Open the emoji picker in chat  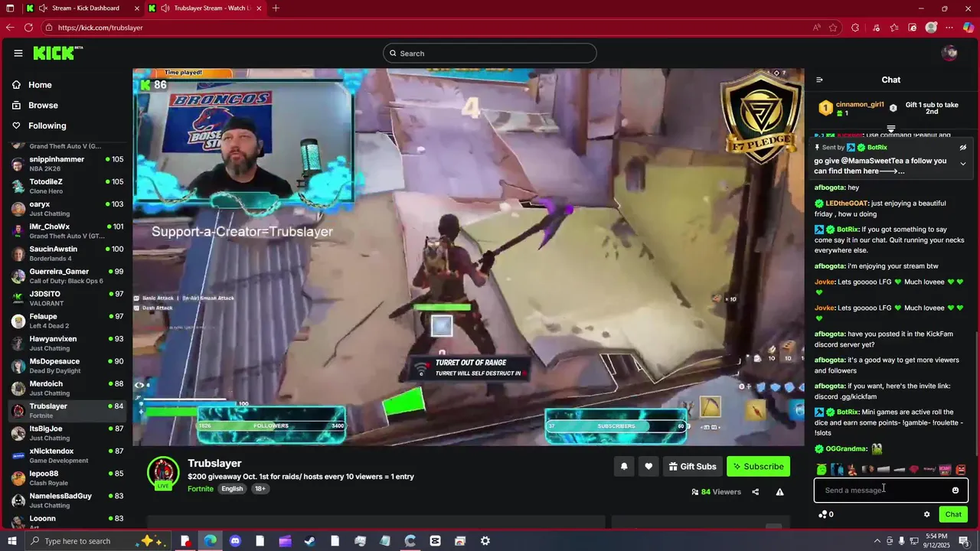tap(955, 491)
